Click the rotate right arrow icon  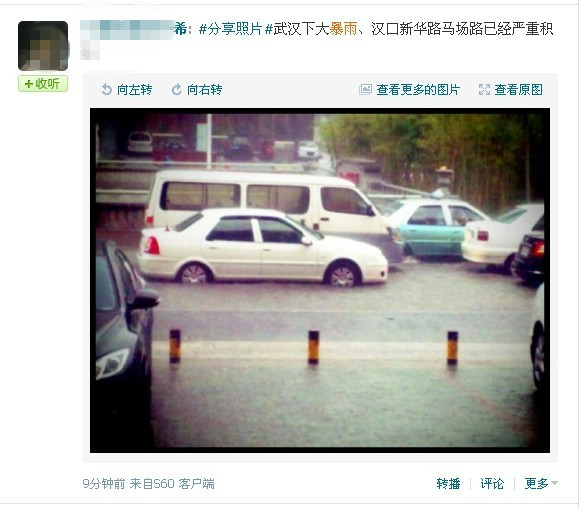(176, 89)
